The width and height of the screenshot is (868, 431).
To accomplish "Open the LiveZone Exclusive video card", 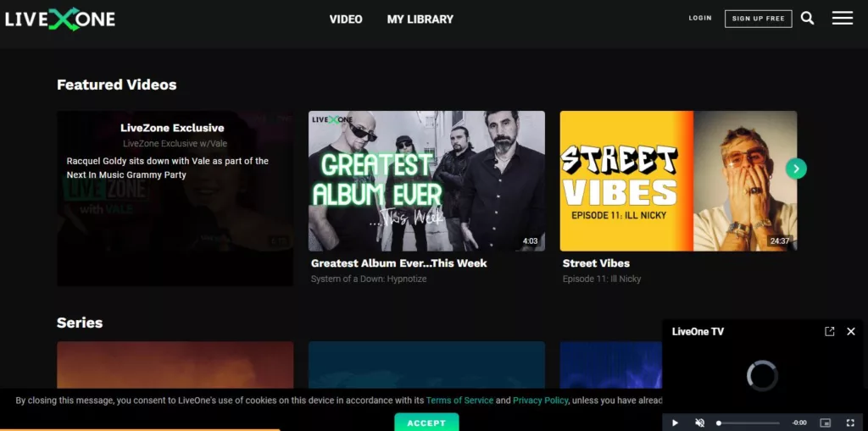I will pos(175,198).
